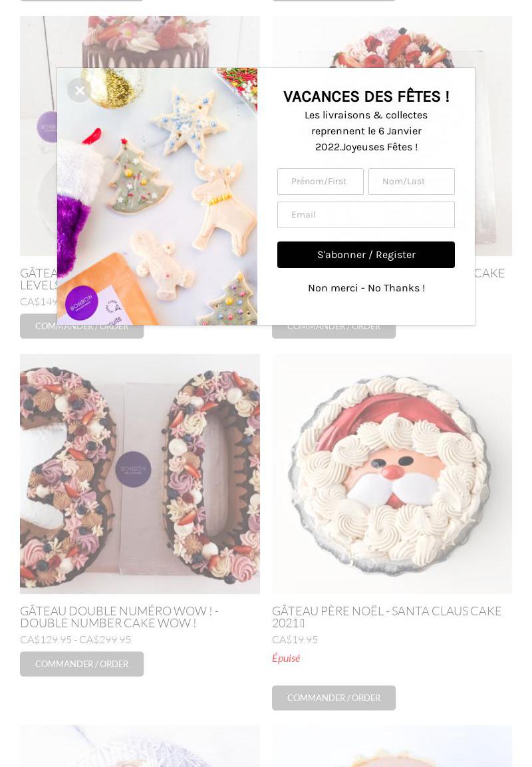This screenshot has width=532, height=767.
Task: Decline with Non merci - No Thanks link
Action: click(366, 288)
